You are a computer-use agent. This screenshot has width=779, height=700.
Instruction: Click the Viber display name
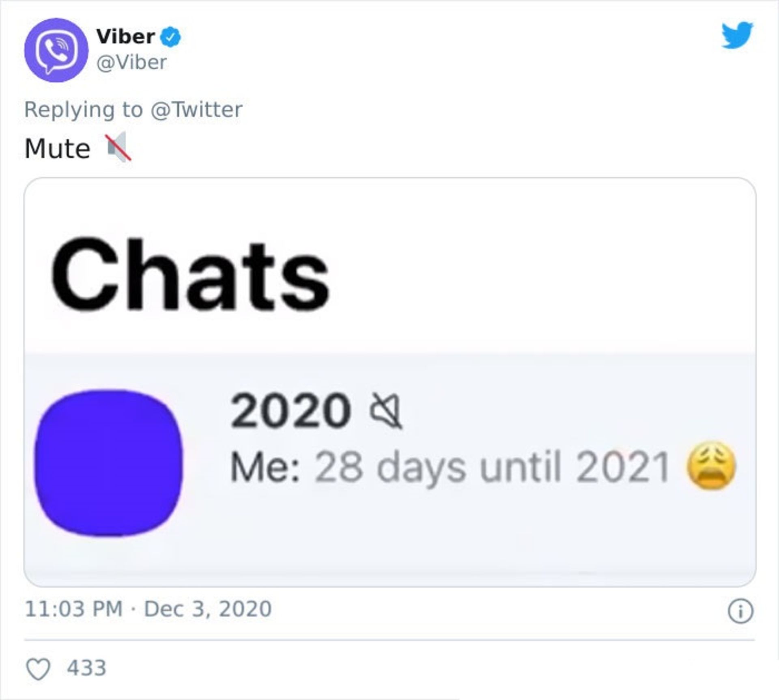point(125,37)
